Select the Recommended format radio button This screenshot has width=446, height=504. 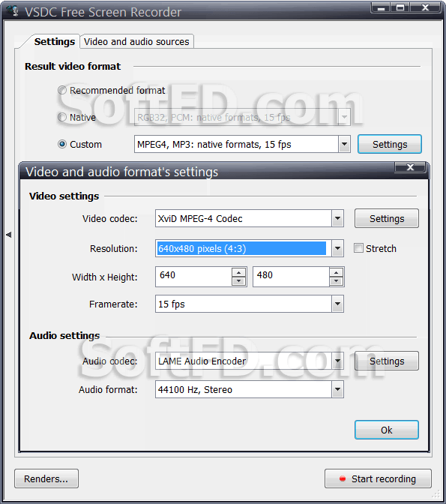tap(62, 90)
